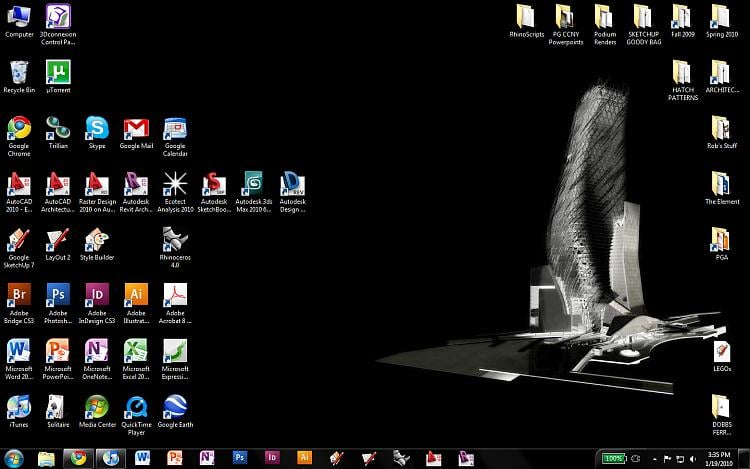Select the RhinoScripts folder
This screenshot has height=469, width=750.
point(527,20)
